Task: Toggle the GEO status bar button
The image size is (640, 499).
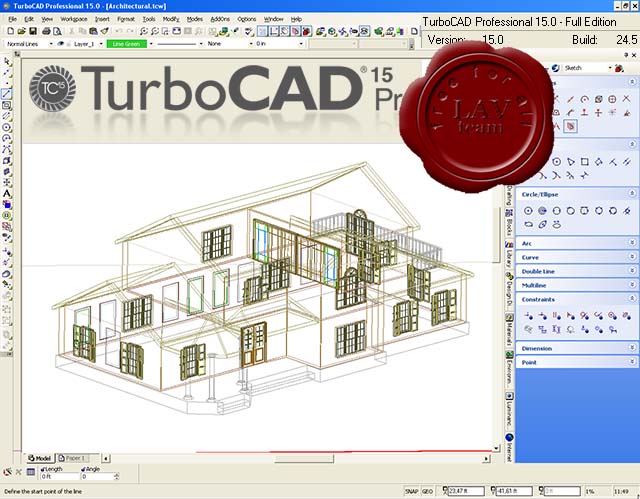Action: pyautogui.click(x=427, y=491)
